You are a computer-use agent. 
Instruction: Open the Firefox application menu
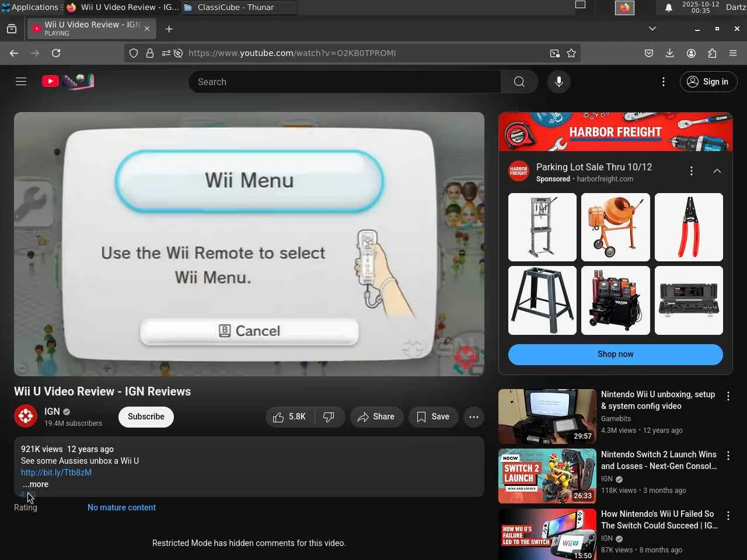click(733, 53)
